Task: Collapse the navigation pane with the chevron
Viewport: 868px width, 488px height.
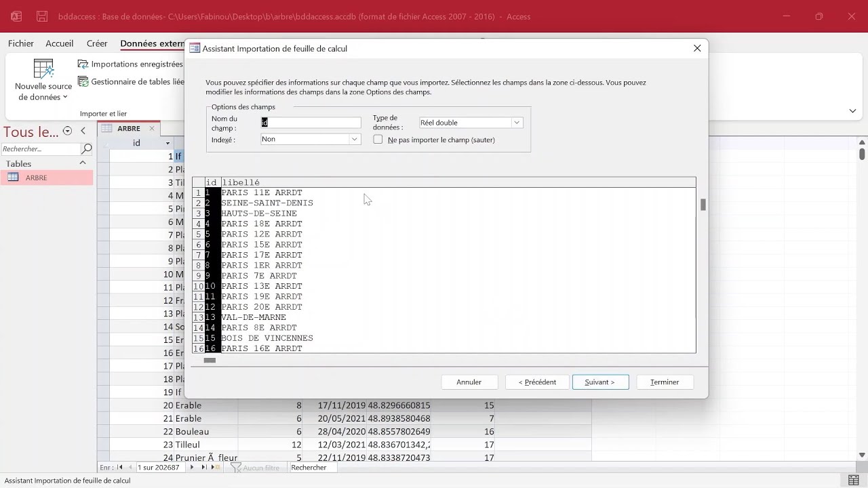Action: click(x=83, y=131)
